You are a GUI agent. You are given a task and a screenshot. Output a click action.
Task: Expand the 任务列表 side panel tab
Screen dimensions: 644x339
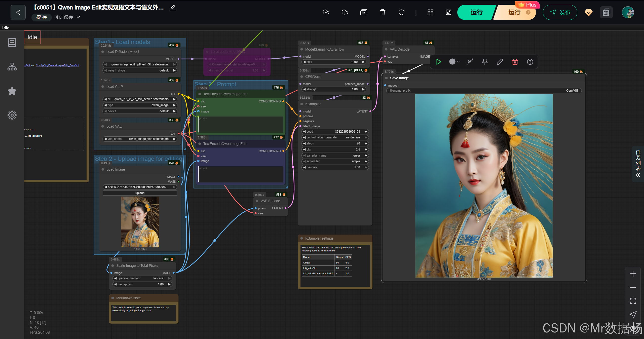click(x=638, y=164)
